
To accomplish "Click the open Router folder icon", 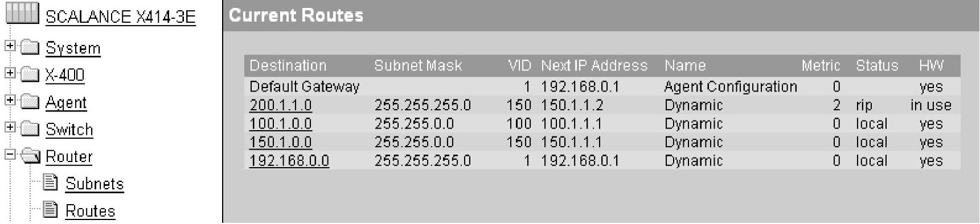I will click(x=31, y=156).
